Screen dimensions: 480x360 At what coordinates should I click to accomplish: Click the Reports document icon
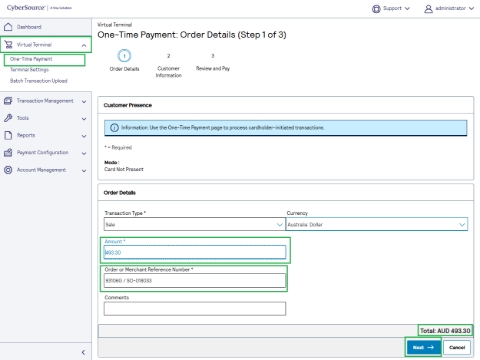(x=8, y=135)
